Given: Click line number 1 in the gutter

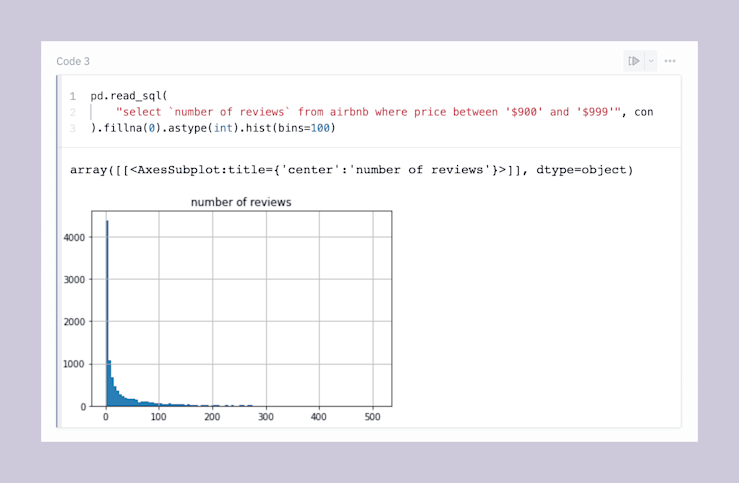Looking at the screenshot, I should [x=73, y=97].
